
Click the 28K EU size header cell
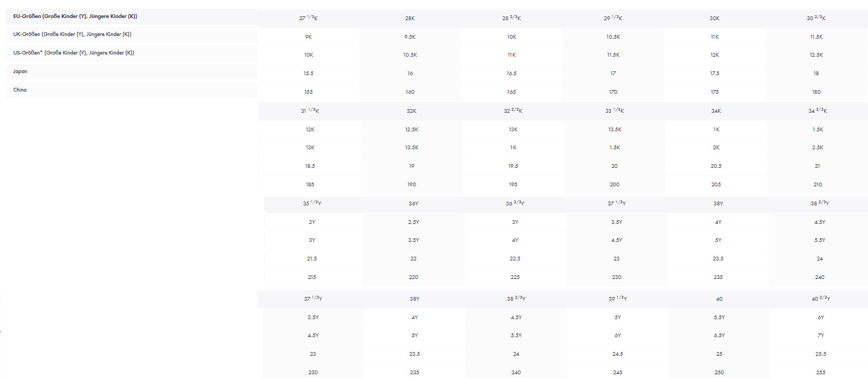point(410,19)
